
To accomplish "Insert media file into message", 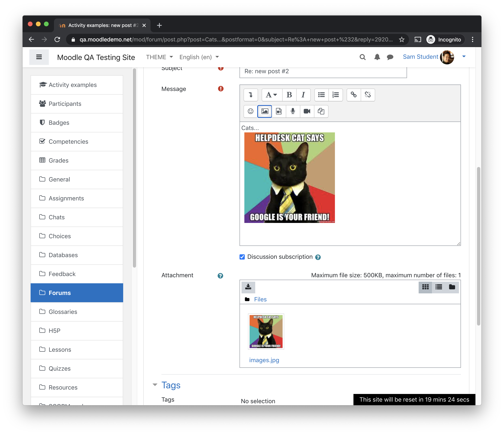I will click(x=279, y=111).
